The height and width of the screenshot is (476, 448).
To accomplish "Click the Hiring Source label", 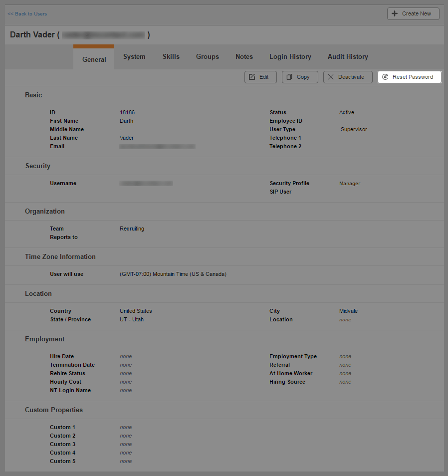I will pyautogui.click(x=287, y=382).
